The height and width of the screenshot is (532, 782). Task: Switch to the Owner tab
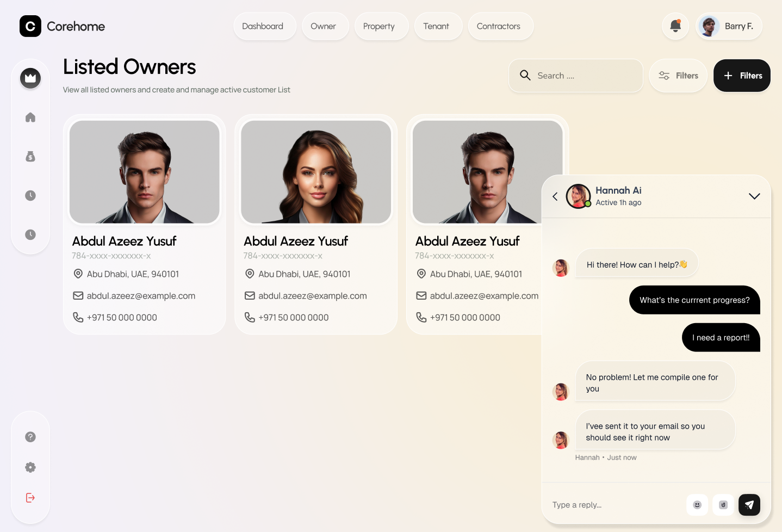[325, 26]
